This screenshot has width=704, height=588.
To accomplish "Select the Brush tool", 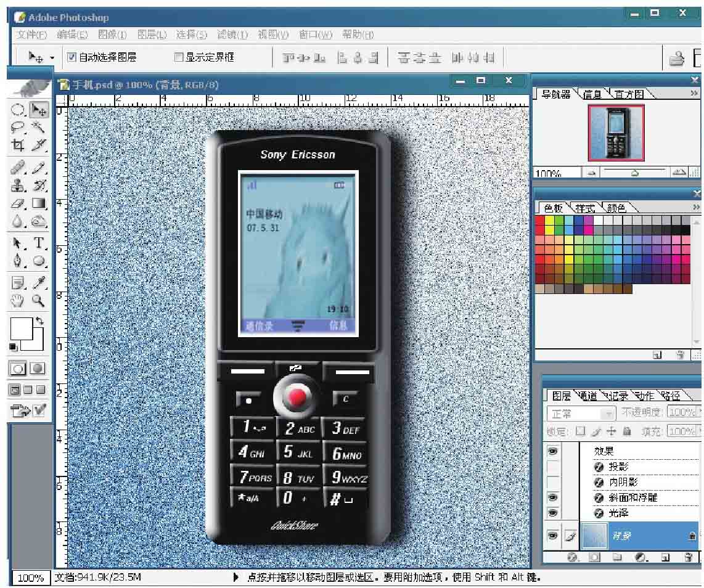I will coord(39,168).
